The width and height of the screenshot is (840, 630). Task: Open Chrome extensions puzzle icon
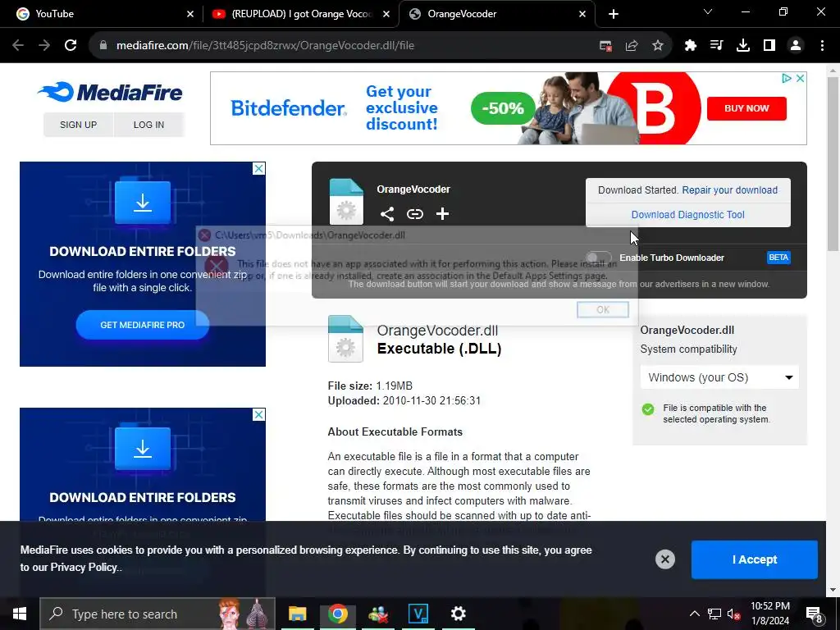pyautogui.click(x=691, y=46)
